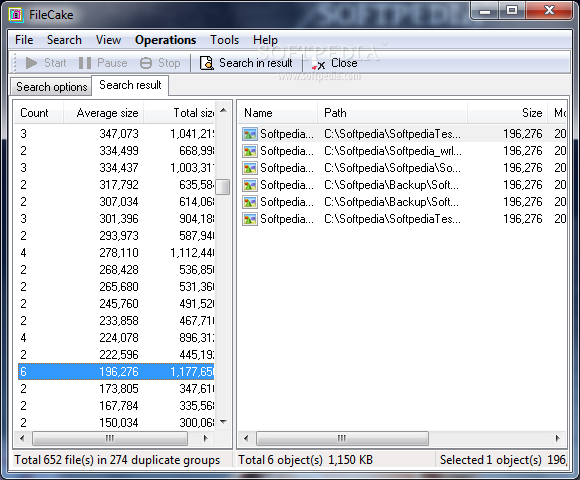Screen dimensions: 580x480
Task: Click the Search in result document icon
Action: (x=206, y=63)
